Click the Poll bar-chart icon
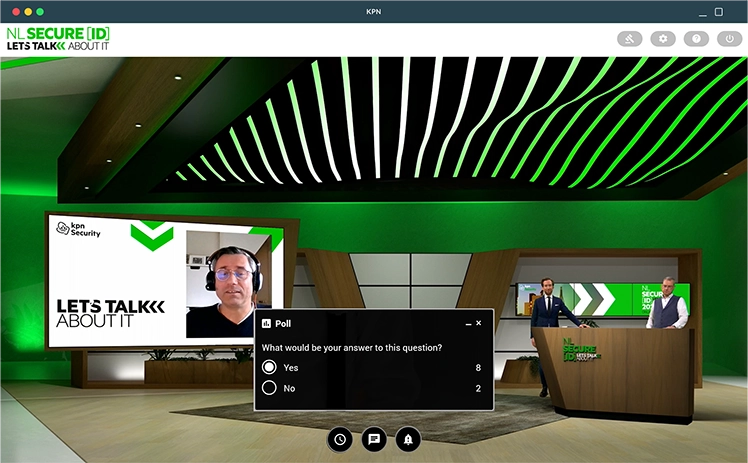748x463 pixels. tap(266, 323)
